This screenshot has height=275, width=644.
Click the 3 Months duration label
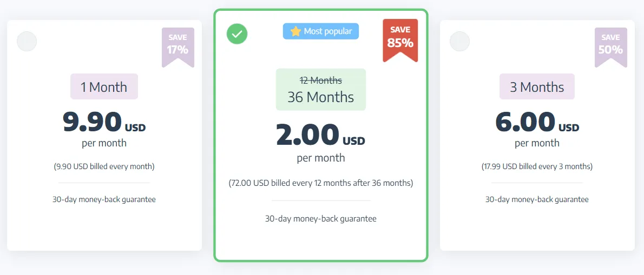point(537,87)
